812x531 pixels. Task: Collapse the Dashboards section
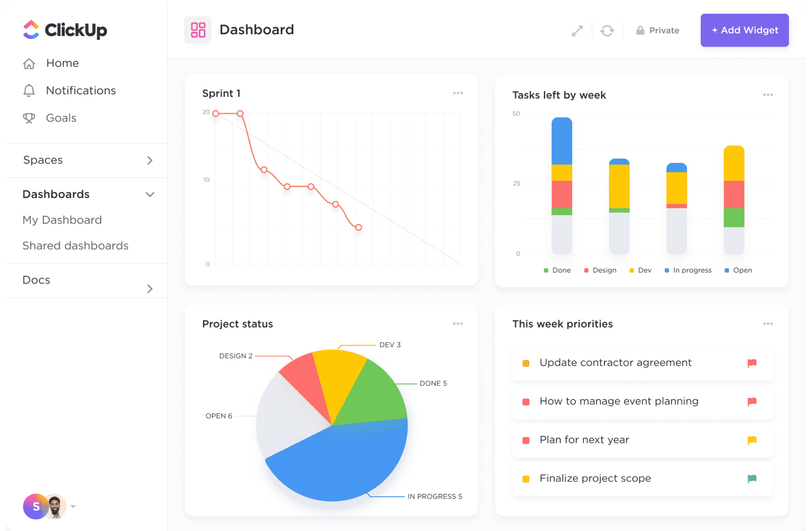(149, 194)
